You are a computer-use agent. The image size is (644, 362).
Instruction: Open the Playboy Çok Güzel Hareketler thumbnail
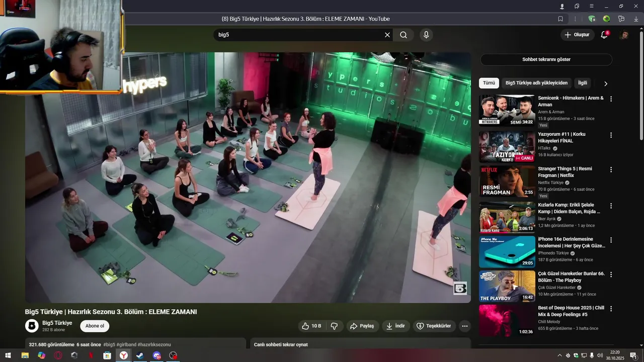(x=507, y=286)
